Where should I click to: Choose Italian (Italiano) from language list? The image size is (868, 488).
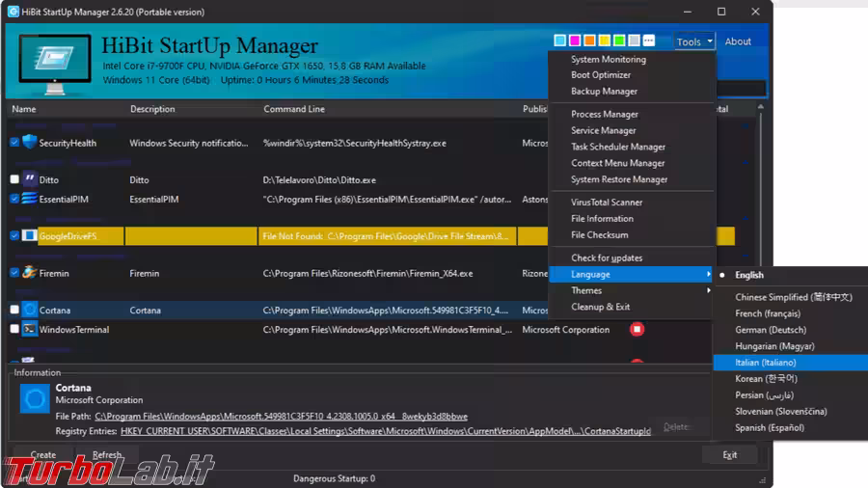(766, 363)
